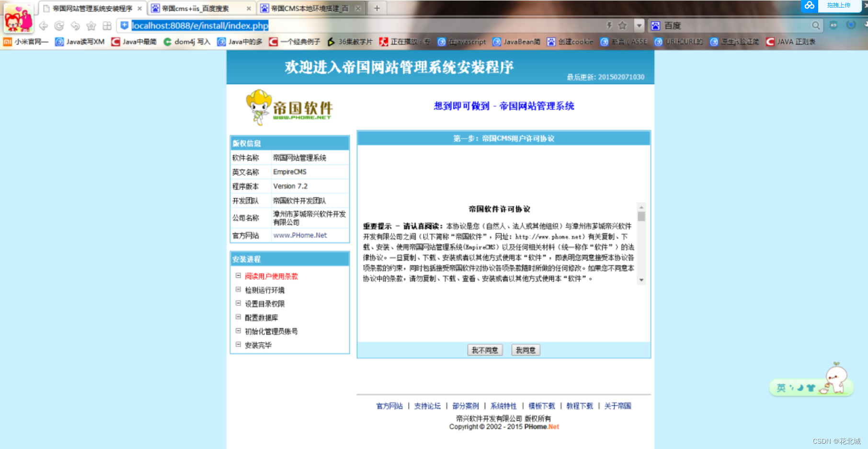
Task: Switch to 帝国网站管理系统安装程序 tab
Action: click(92, 9)
